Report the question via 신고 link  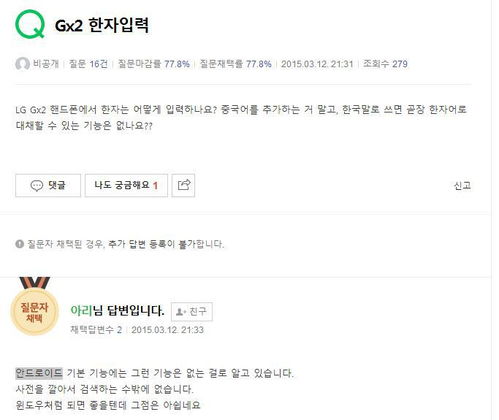462,185
